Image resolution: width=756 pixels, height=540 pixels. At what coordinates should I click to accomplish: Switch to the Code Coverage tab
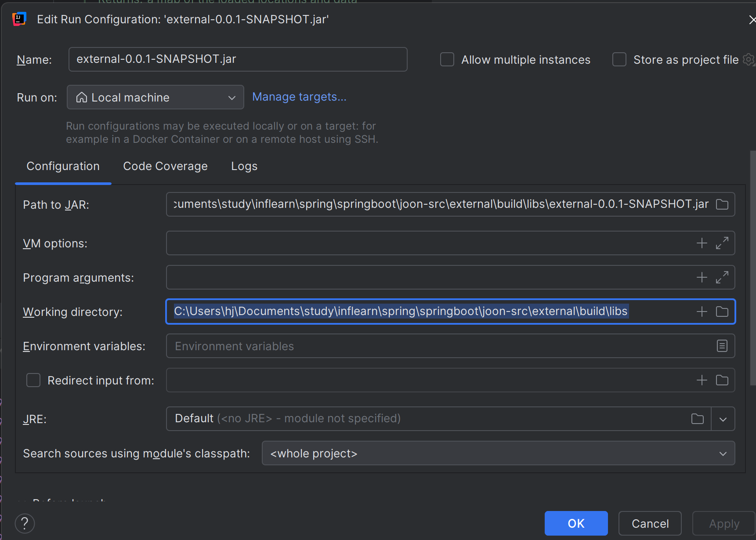tap(165, 166)
